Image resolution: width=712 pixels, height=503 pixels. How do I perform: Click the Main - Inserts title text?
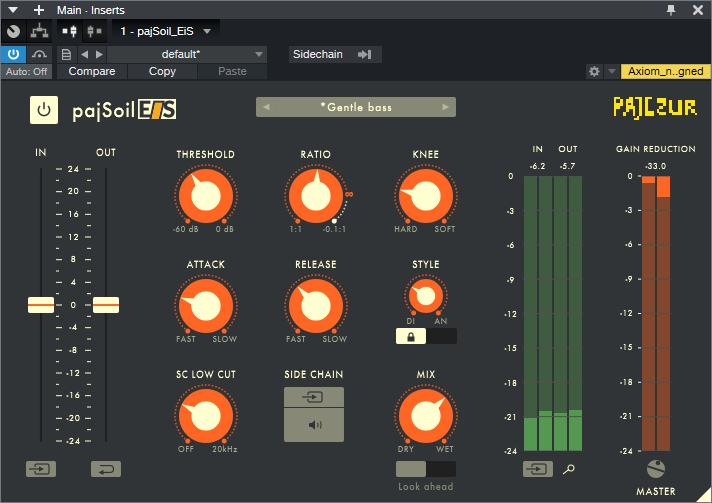[91, 10]
